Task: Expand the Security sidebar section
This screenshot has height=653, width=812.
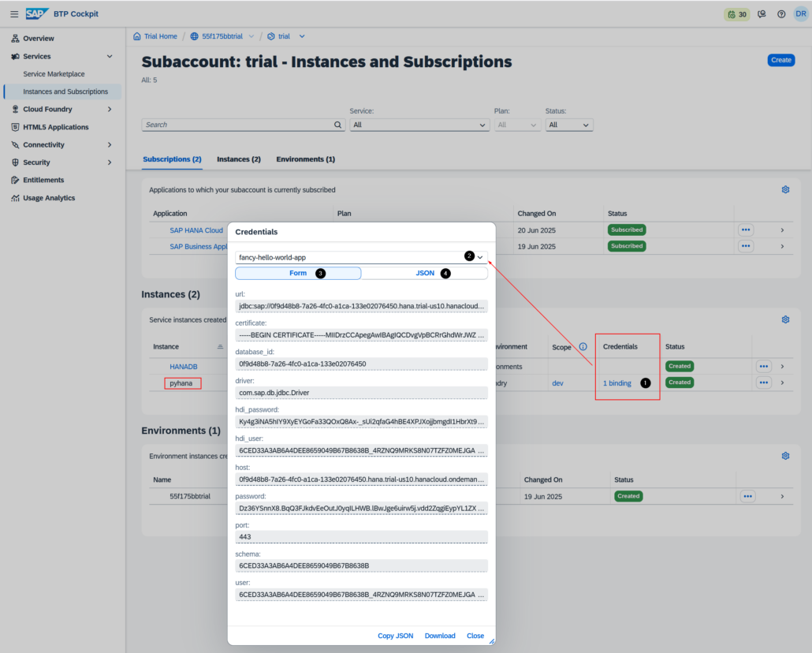Action: coord(110,162)
